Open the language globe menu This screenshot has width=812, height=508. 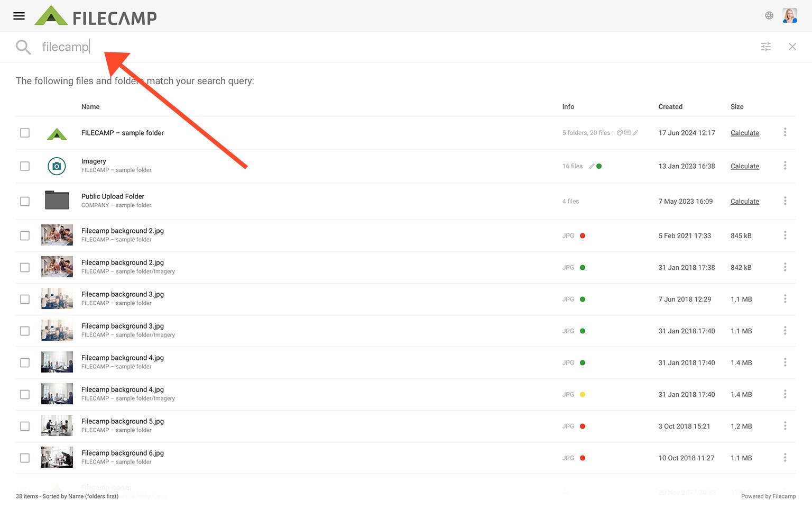(769, 16)
